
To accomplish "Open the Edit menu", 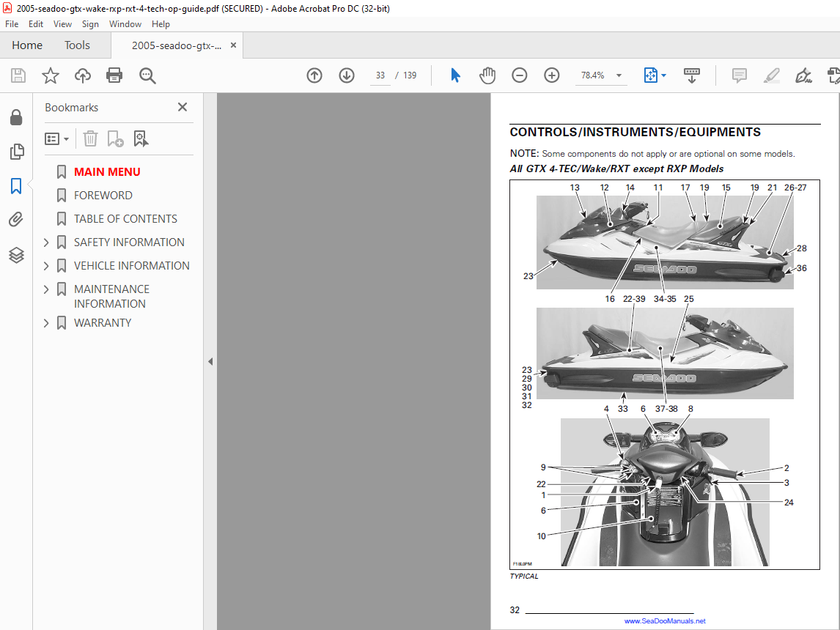I will (36, 24).
